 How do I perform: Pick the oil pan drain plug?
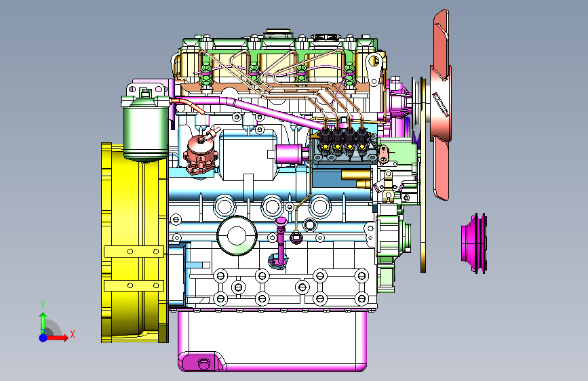[x=203, y=363]
